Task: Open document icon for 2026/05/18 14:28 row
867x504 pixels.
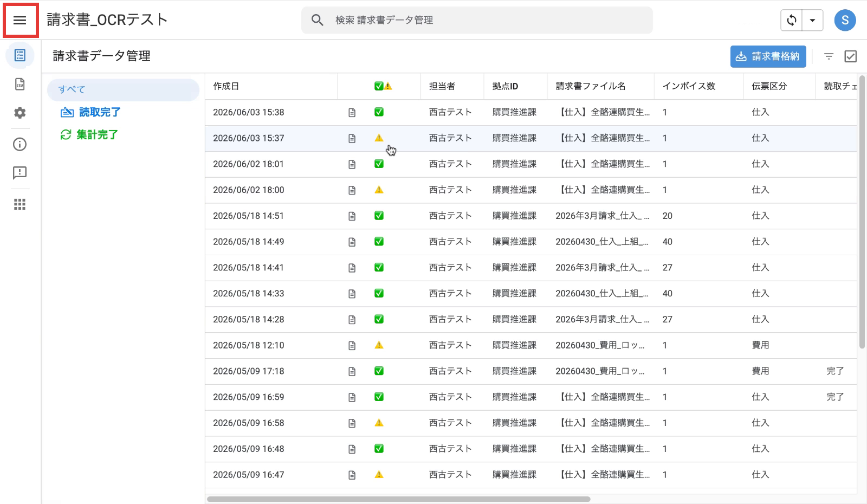Action: pyautogui.click(x=352, y=320)
